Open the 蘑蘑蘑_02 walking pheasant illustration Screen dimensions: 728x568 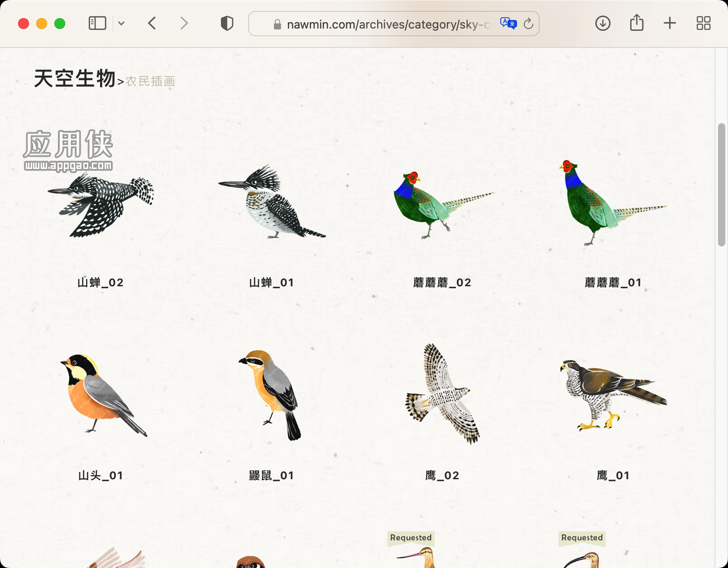444,205
